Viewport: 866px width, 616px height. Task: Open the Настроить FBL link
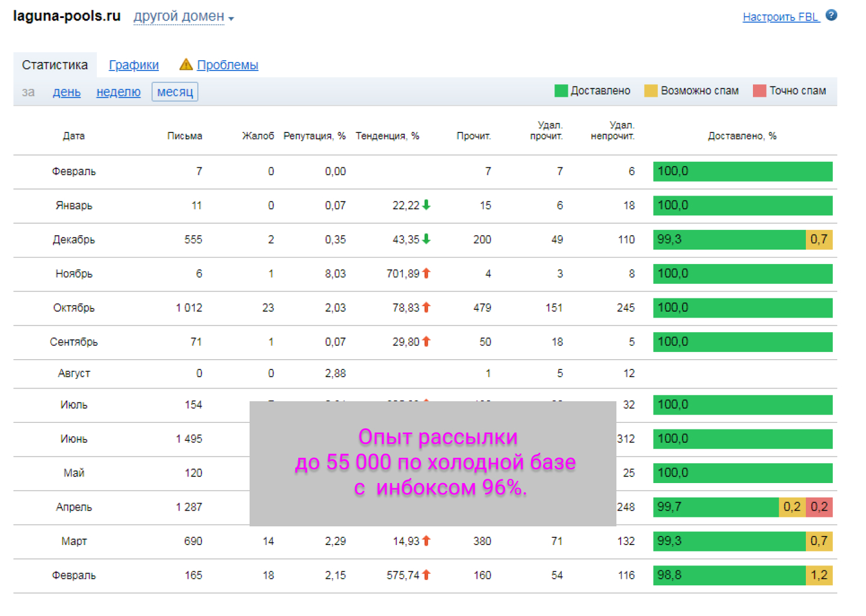781,17
